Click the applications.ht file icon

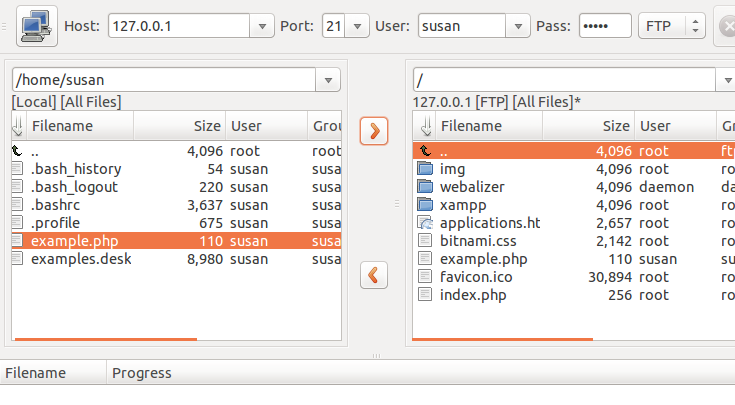point(425,223)
